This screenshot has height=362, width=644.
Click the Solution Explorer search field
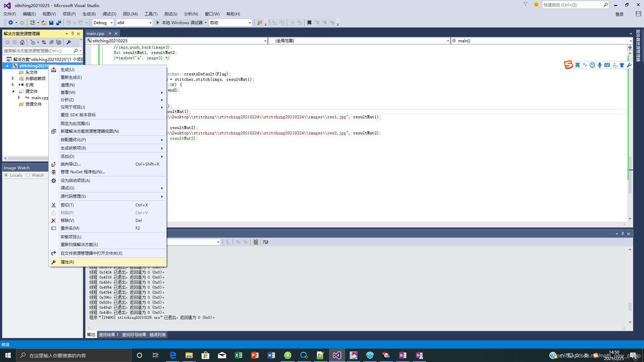click(x=38, y=51)
